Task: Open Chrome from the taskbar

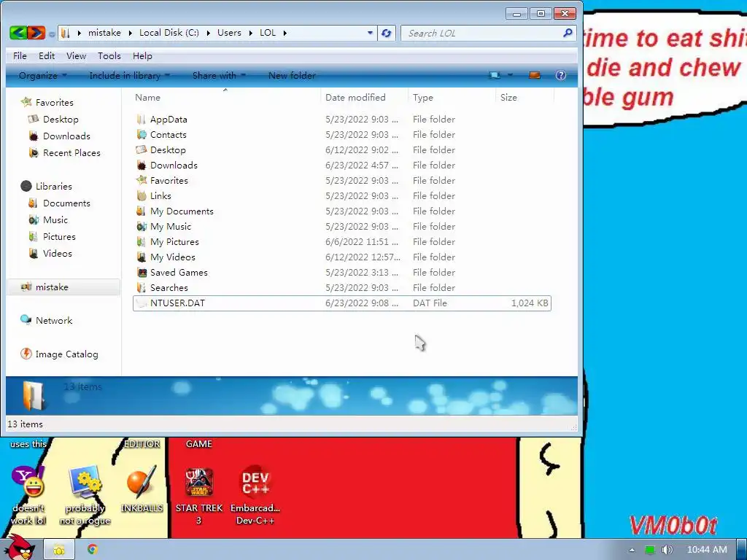Action: (x=93, y=550)
